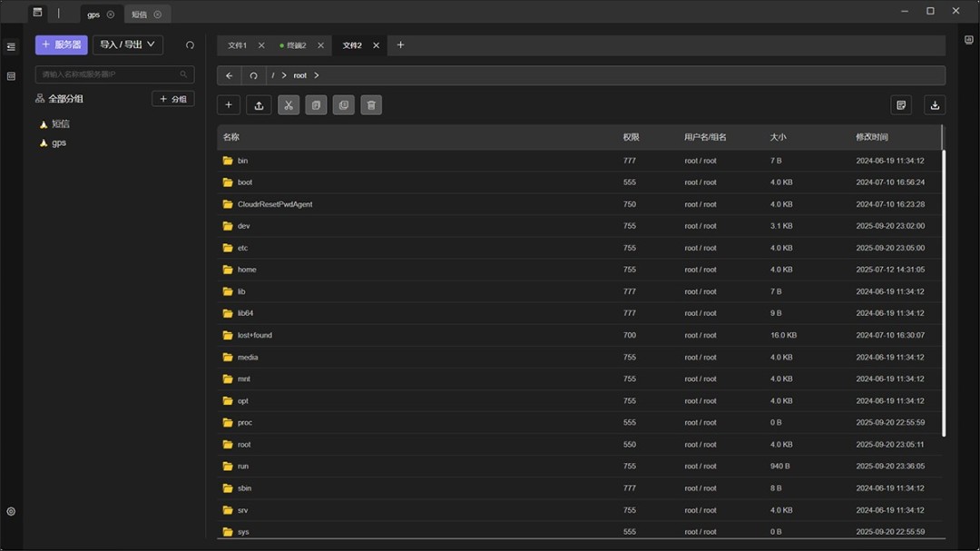Click the 服务器 add server button

61,44
